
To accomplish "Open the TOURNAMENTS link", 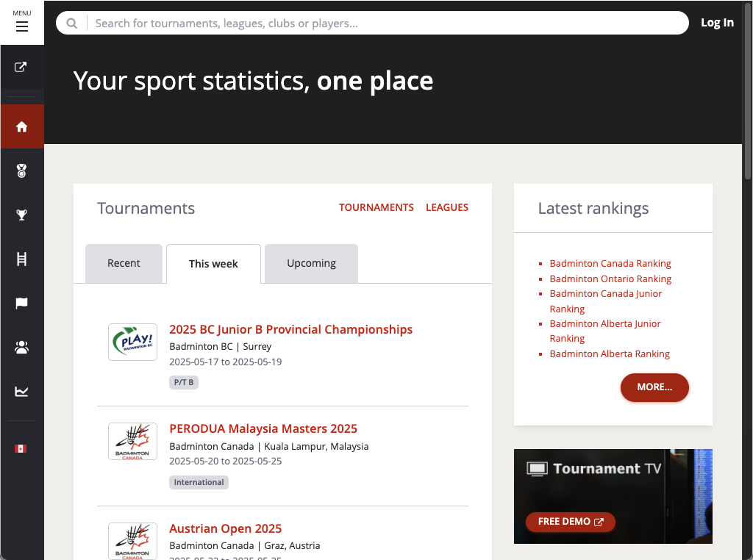I will [376, 207].
